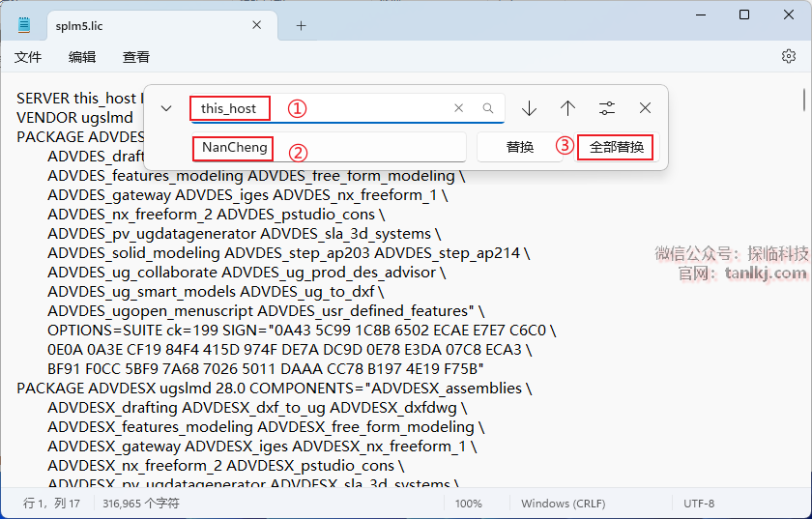Collapse the replace row with chevron
Screen dimensions: 812x519
point(166,108)
